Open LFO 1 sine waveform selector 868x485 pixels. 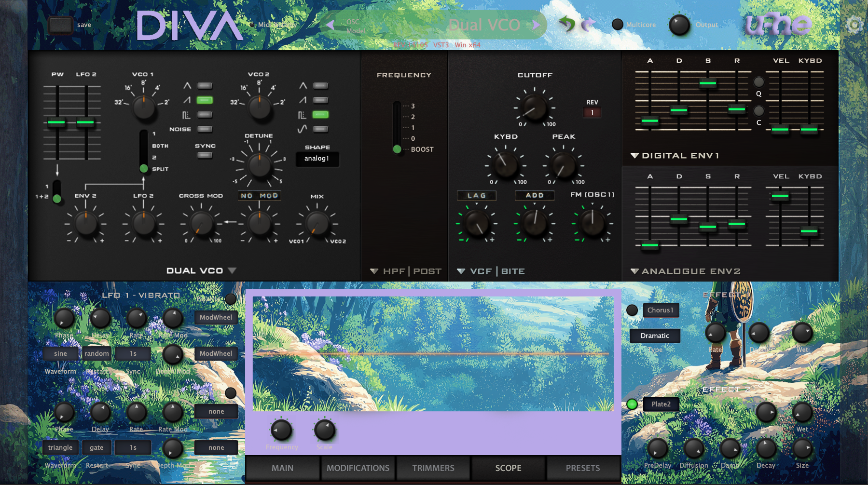coord(60,354)
